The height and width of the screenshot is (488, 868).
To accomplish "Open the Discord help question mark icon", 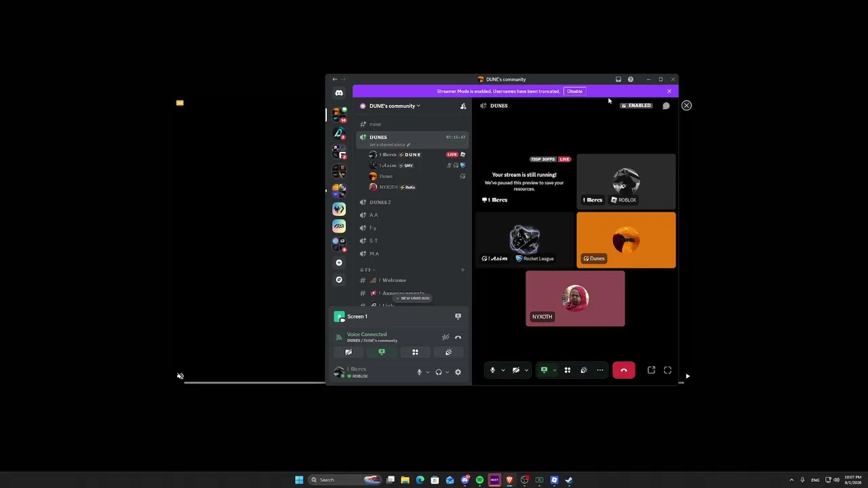I will [x=631, y=79].
